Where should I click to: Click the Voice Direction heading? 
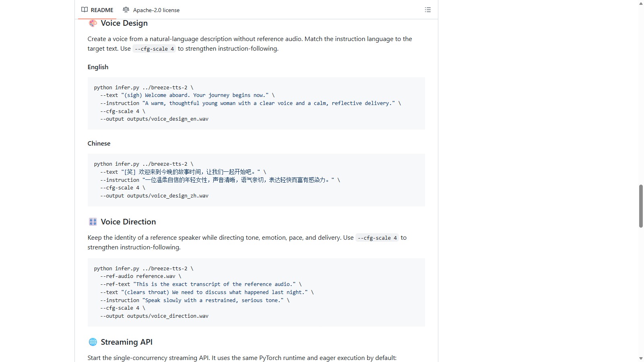click(128, 222)
